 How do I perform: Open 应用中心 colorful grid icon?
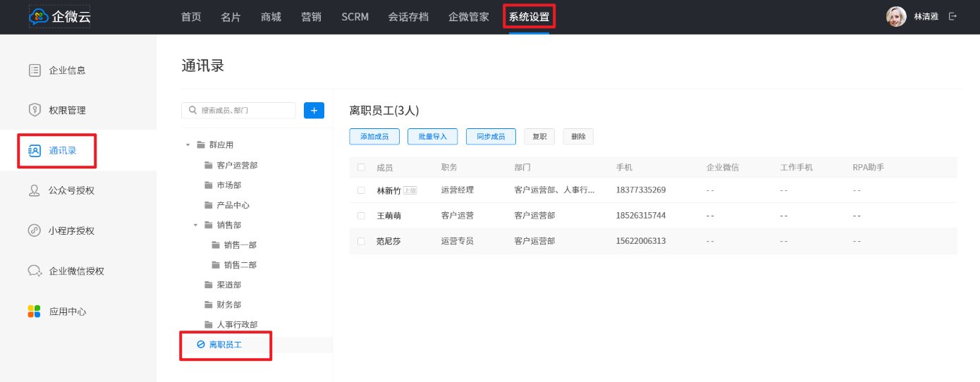pos(35,311)
